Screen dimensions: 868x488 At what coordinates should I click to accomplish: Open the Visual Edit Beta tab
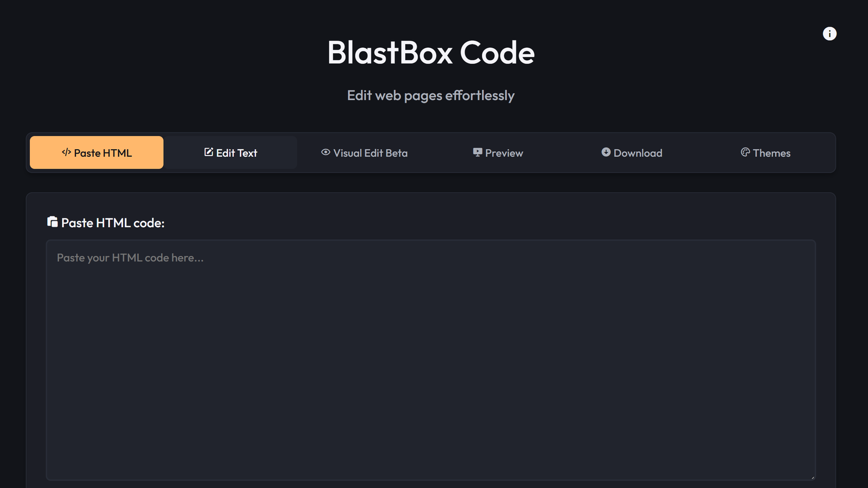[365, 152]
